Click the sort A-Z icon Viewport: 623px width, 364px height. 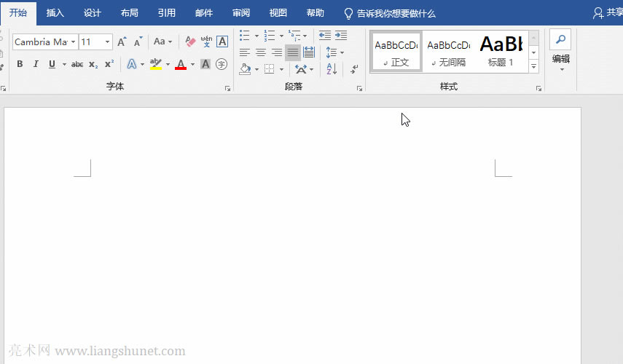coord(332,69)
